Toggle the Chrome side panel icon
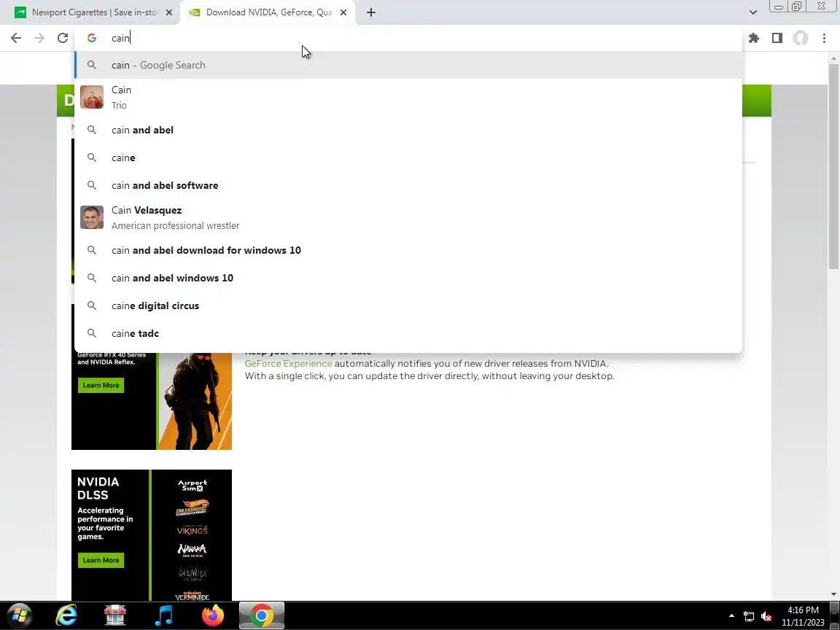 pyautogui.click(x=777, y=38)
